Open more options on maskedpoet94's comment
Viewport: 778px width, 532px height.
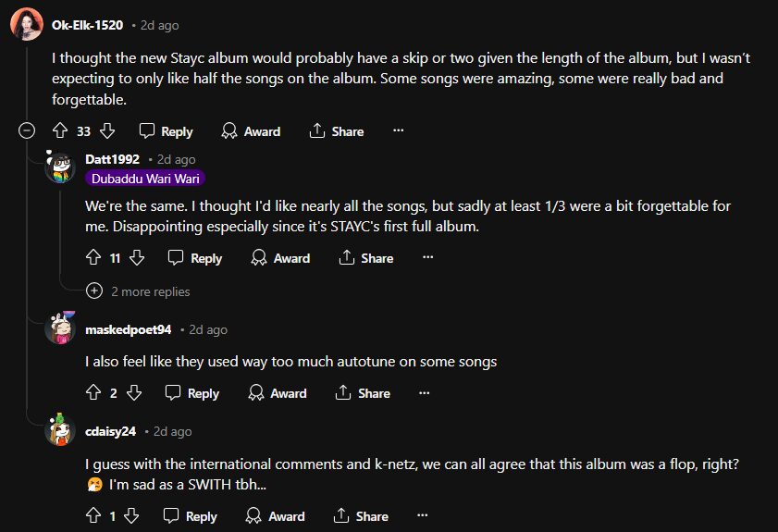click(424, 393)
